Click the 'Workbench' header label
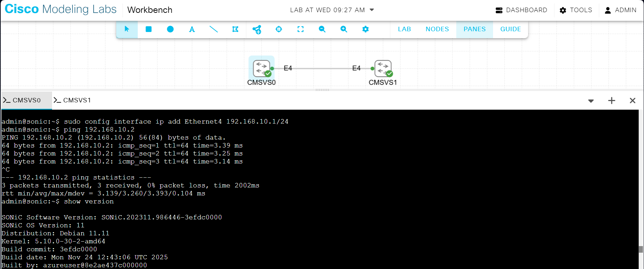 click(x=150, y=10)
